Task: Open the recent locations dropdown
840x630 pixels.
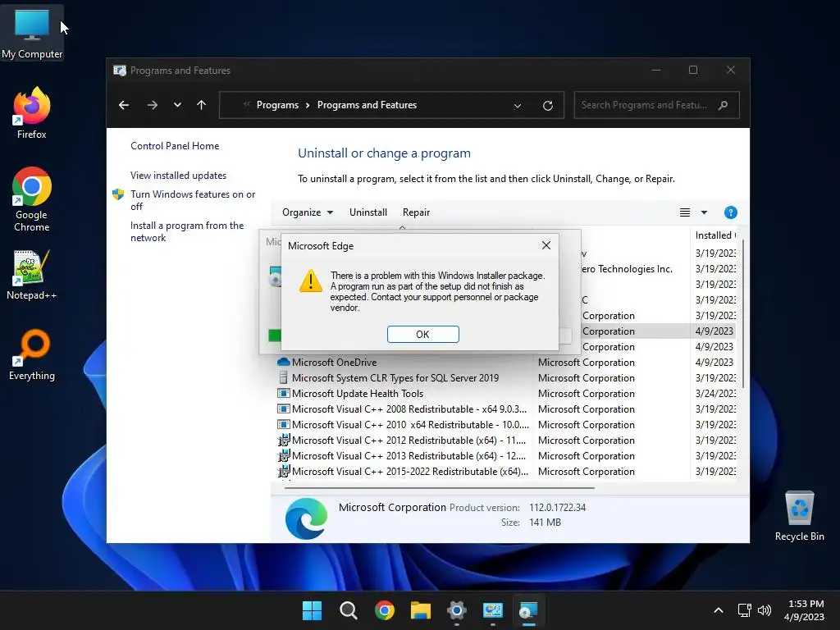Action: (177, 105)
